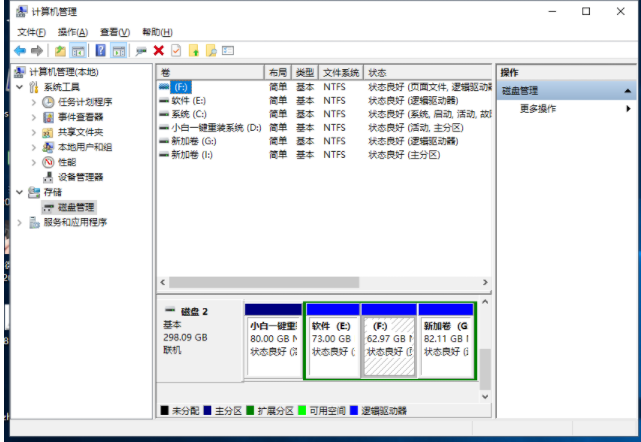This screenshot has width=641, height=442.
Task: Click the black 未分配 legend swatch
Action: [x=164, y=410]
